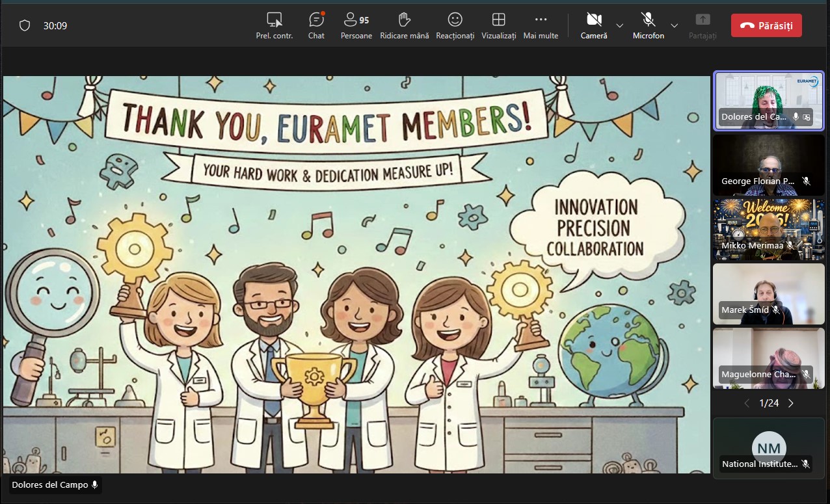Open the Reacționați emoji reactions

coord(455,25)
